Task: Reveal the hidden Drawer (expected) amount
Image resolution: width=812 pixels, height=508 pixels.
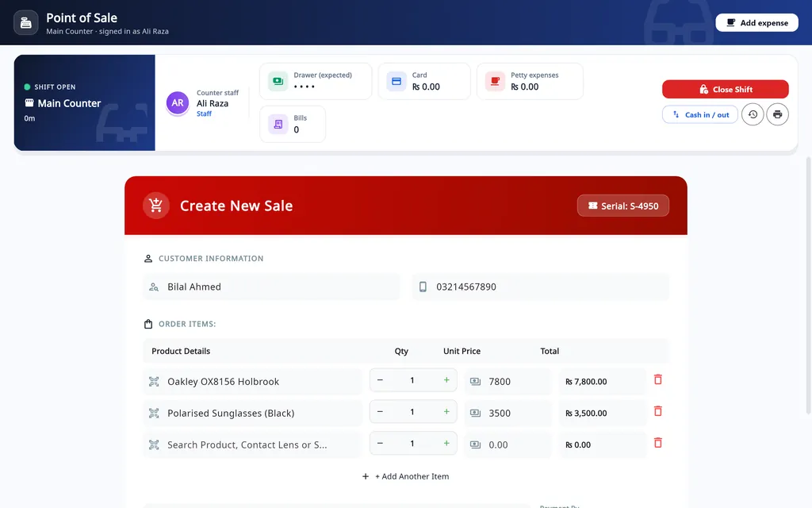Action: pyautogui.click(x=304, y=87)
